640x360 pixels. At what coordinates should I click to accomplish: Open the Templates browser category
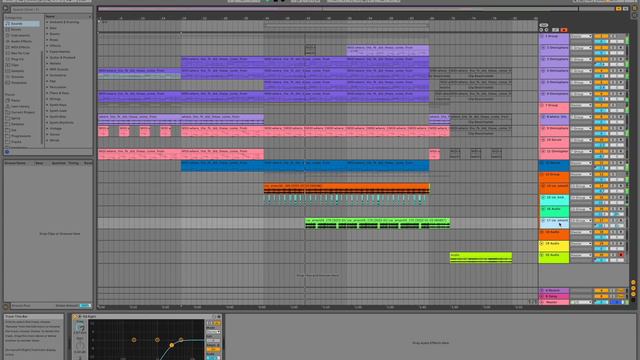[x=18, y=82]
